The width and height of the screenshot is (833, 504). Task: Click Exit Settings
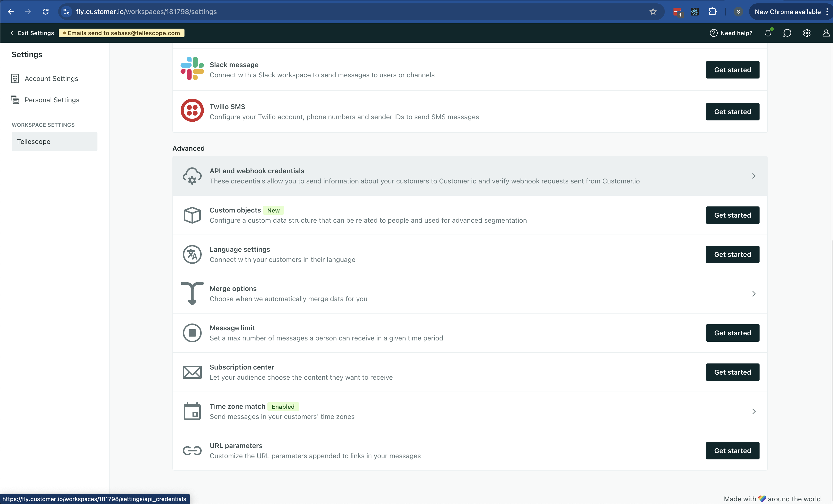(32, 33)
